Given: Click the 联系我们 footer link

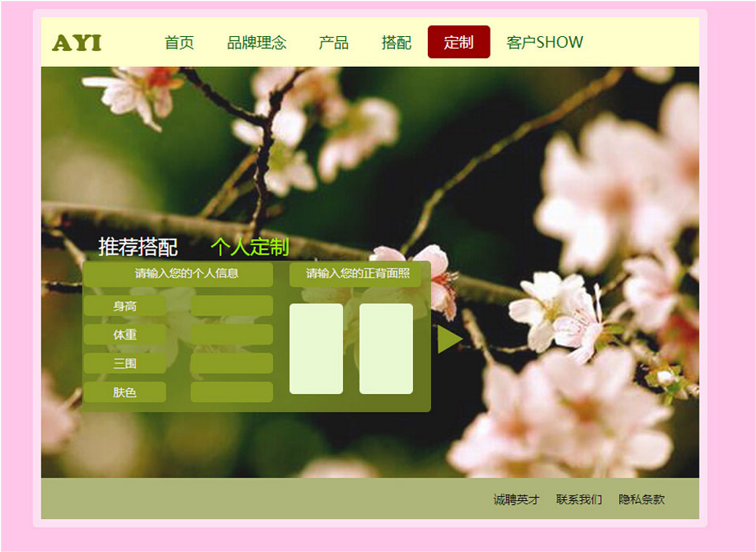Looking at the screenshot, I should [x=579, y=499].
